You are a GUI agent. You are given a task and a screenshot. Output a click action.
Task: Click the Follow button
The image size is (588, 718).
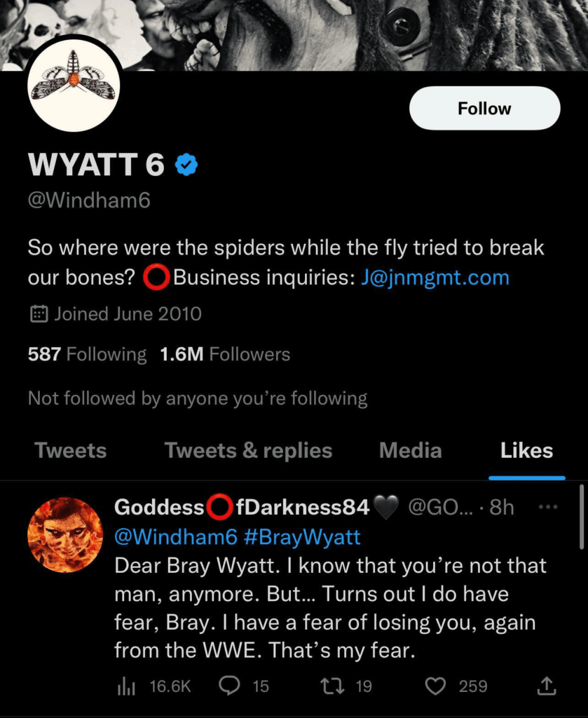coord(484,109)
